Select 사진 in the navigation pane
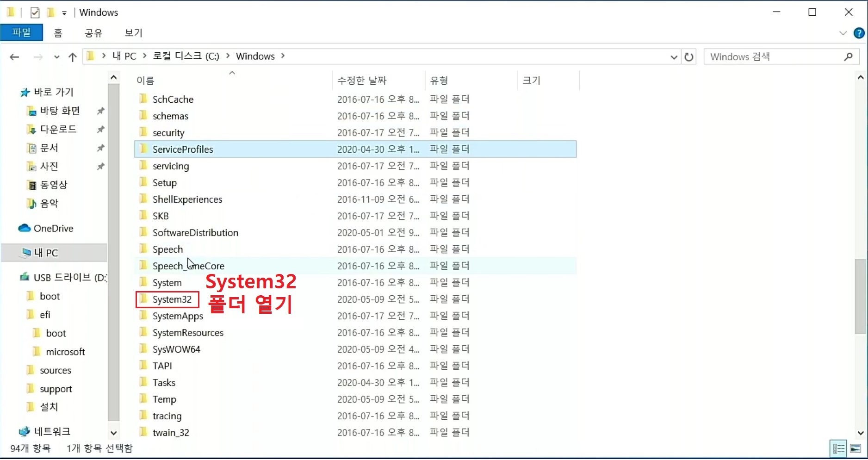The image size is (868, 460). tap(49, 166)
